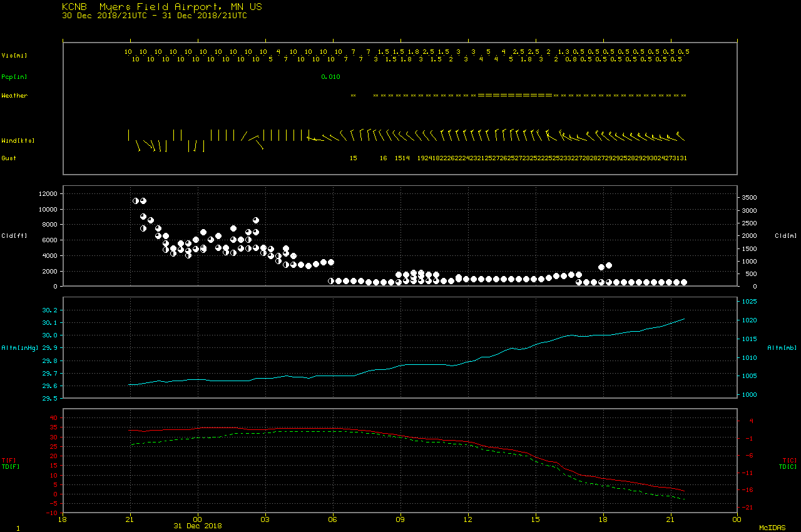Select the Vis[mi] row label
801x532 pixels.
tap(14, 55)
